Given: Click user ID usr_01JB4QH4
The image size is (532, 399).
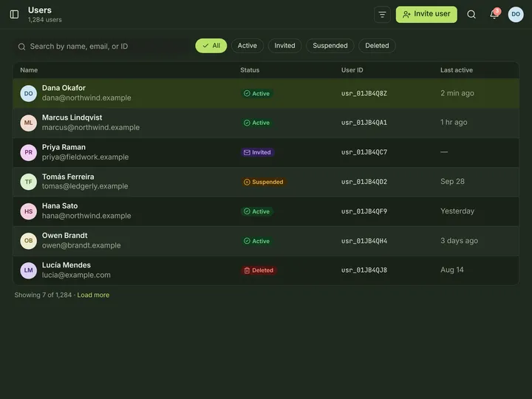Looking at the screenshot, I should 364,241.
